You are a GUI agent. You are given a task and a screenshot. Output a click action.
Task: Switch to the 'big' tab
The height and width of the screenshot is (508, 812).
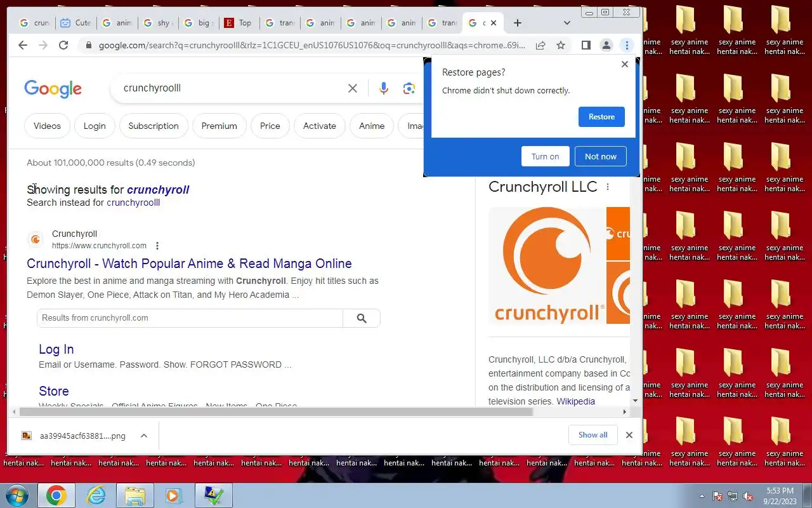[198, 23]
